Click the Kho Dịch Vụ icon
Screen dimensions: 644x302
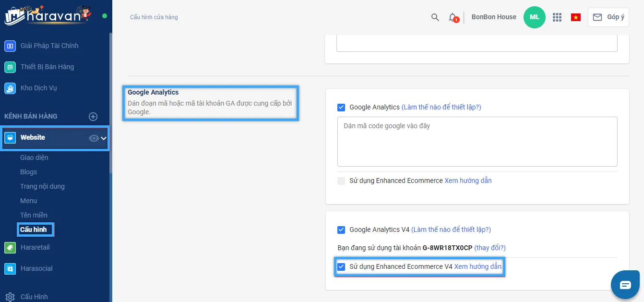pos(10,88)
